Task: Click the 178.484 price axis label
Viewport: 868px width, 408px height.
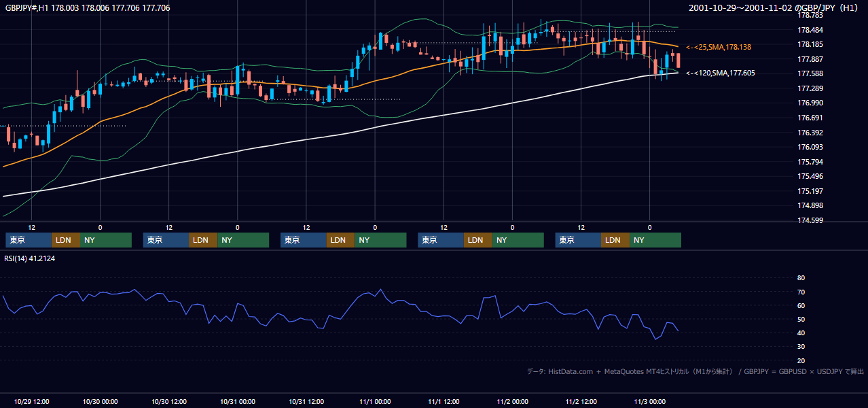Action: [810, 30]
